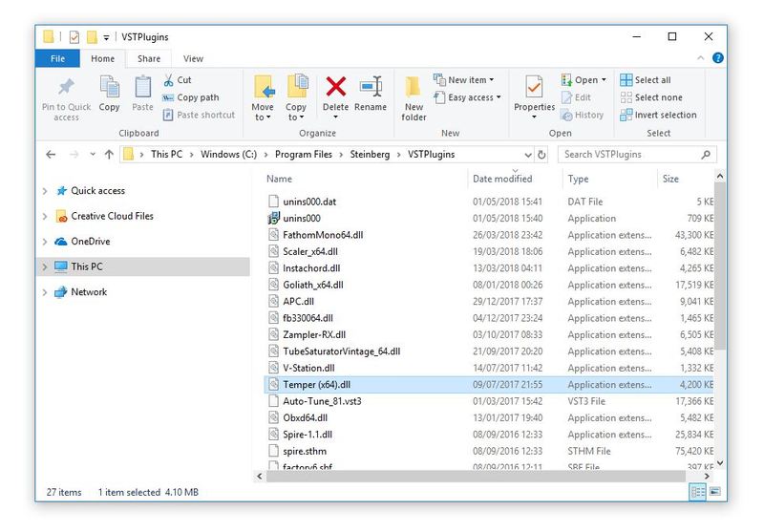Image resolution: width=764 pixels, height=532 pixels.
Task: Open the address bar history dropdown
Action: click(528, 155)
